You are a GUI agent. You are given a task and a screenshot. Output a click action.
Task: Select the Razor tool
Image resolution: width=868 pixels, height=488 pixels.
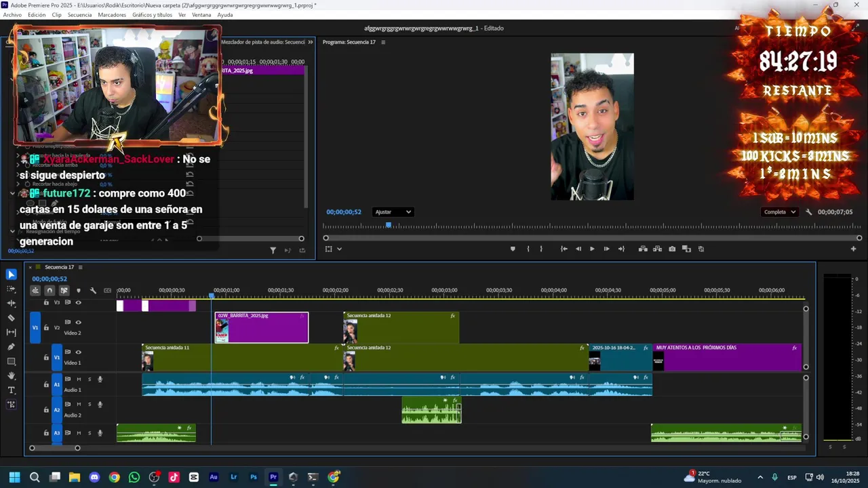(12, 318)
